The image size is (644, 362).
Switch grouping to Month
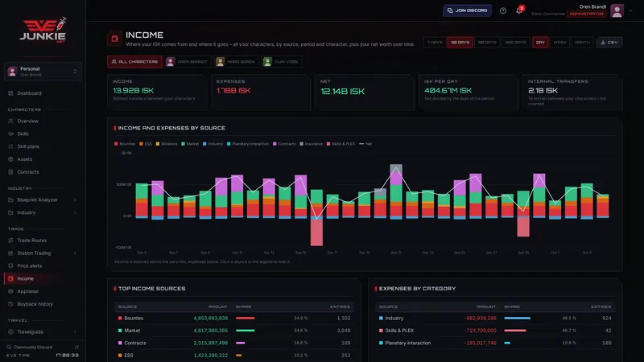[582, 43]
